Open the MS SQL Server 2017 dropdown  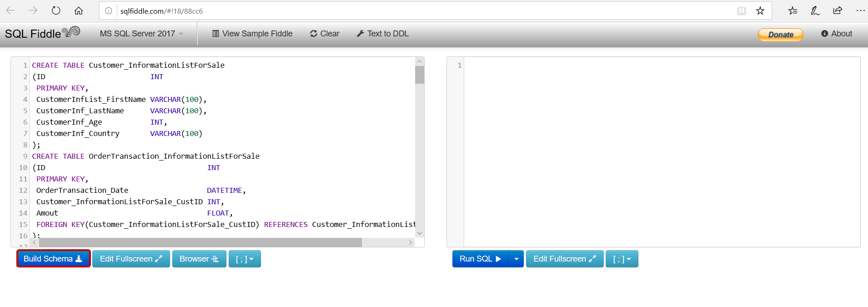pyautogui.click(x=141, y=34)
